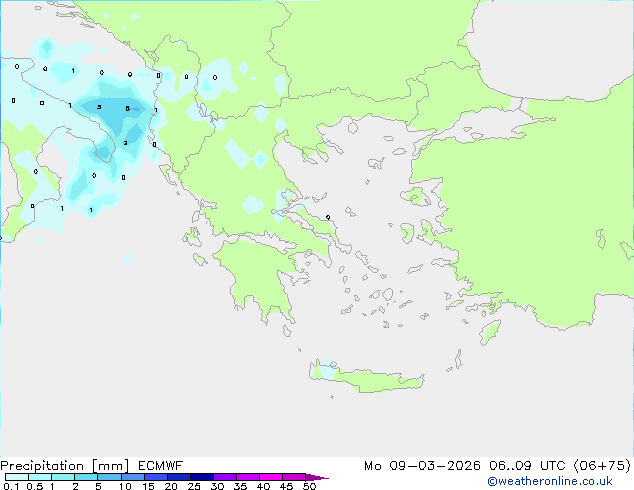The width and height of the screenshot is (634, 490).
Task: Click the precipitation value '6' on the map
Action: (128, 108)
